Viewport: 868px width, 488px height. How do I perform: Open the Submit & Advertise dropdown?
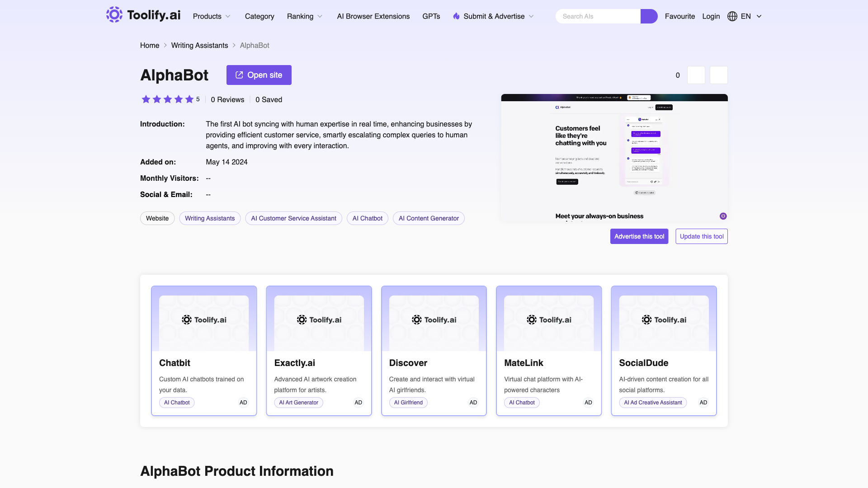[493, 16]
